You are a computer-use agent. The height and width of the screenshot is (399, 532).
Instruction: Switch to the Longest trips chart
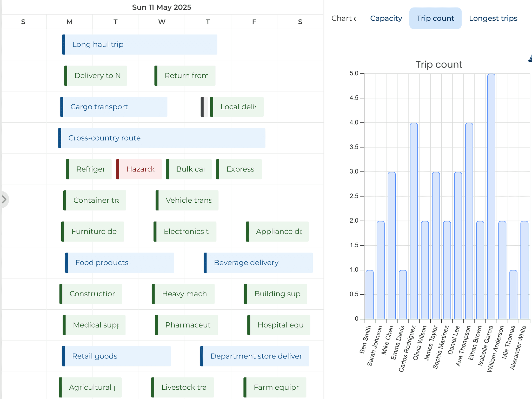click(x=493, y=18)
